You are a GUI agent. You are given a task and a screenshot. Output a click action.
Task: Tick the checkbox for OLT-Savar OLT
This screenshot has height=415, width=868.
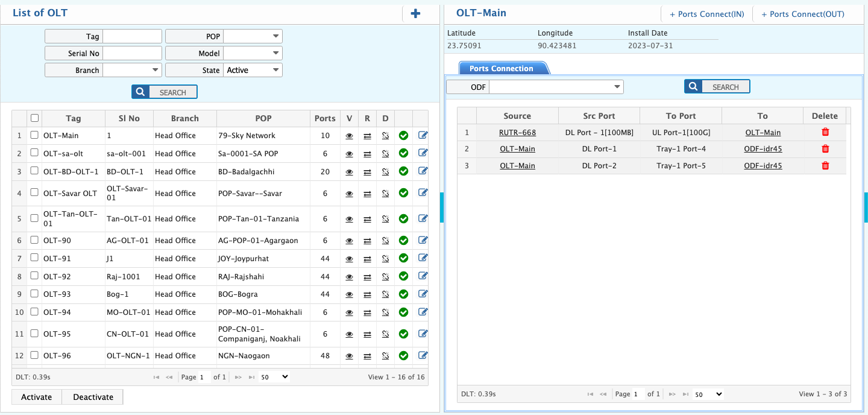pos(34,193)
